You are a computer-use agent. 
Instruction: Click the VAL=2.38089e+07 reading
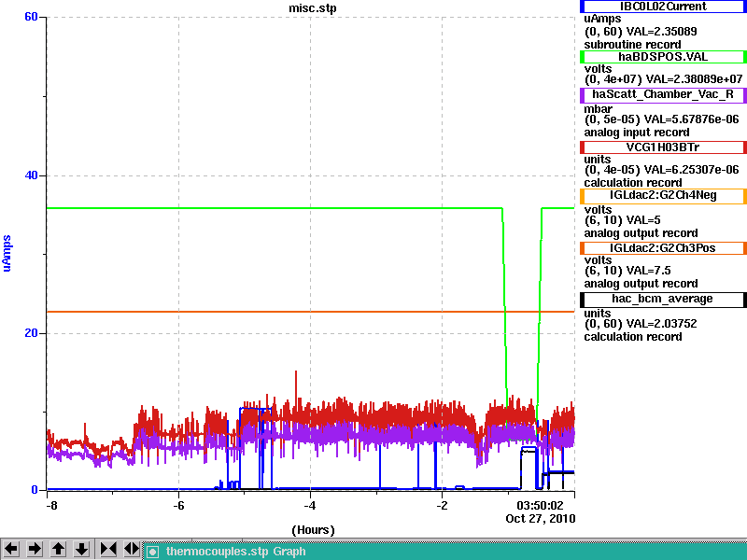pyautogui.click(x=694, y=79)
